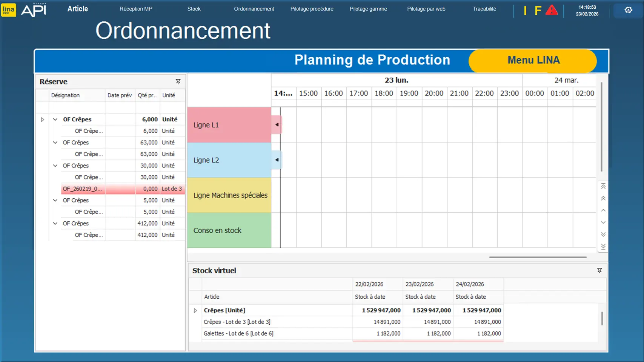644x362 pixels.
Task: Click the horizontal timeline scrollbar
Action: (x=538, y=257)
